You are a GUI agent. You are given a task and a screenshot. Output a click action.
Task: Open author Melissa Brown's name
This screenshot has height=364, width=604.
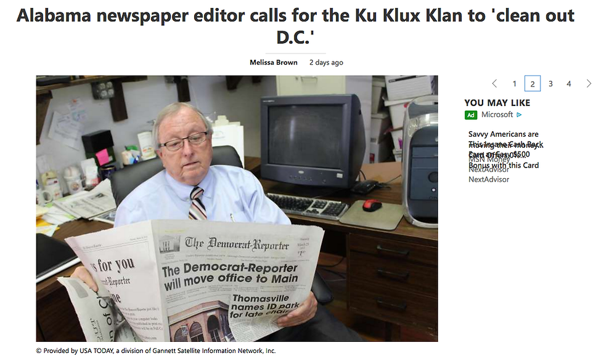[x=274, y=62]
